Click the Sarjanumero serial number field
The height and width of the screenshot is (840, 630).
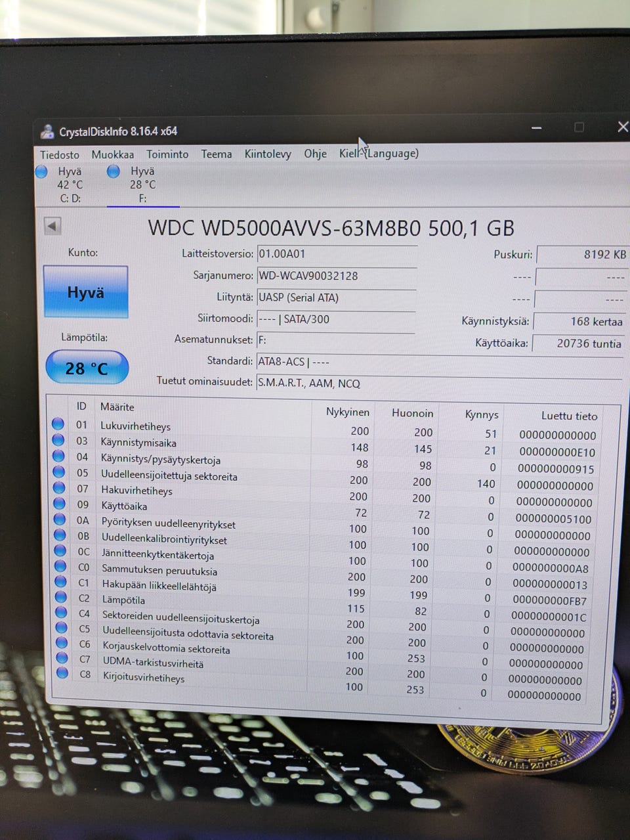(337, 276)
